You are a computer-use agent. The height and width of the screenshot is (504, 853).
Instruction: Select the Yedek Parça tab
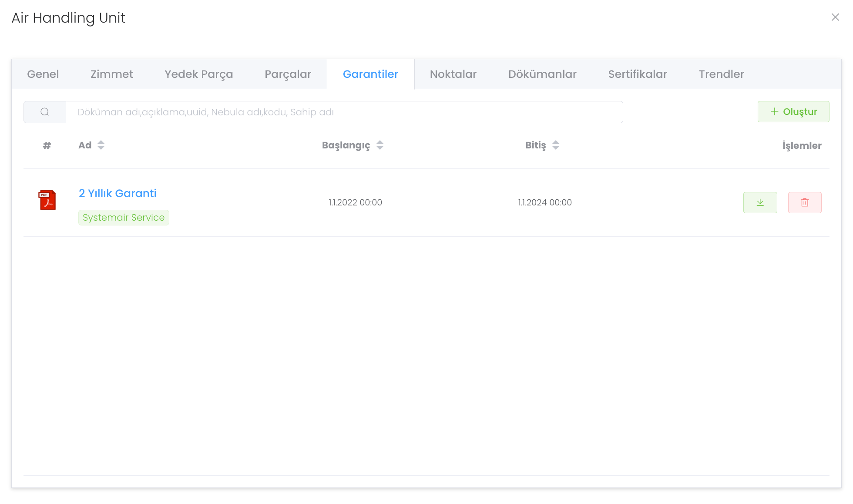click(x=198, y=74)
